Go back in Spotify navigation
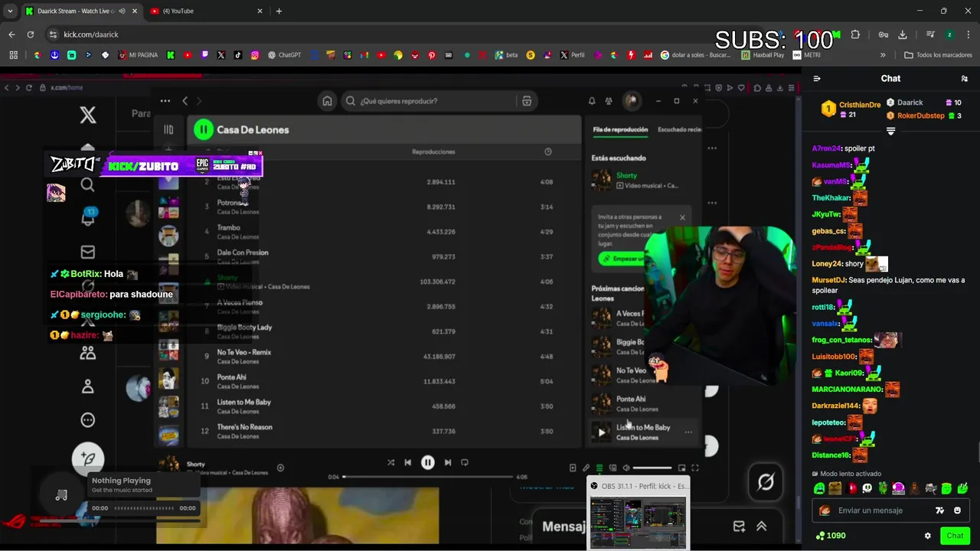This screenshot has width=980, height=551. point(185,101)
